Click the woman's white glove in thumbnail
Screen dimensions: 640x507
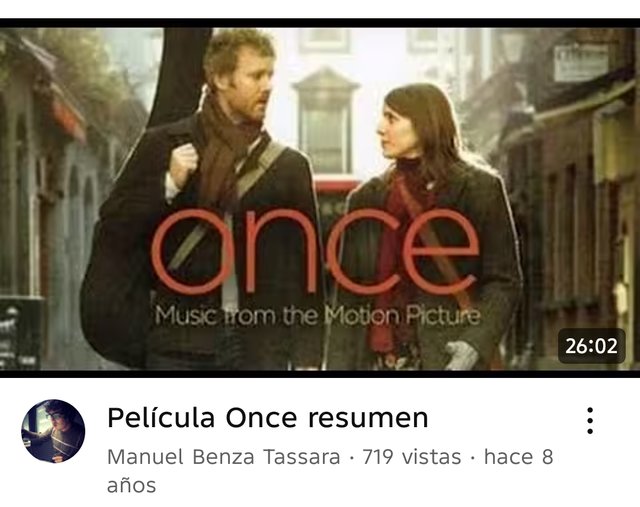(x=461, y=355)
